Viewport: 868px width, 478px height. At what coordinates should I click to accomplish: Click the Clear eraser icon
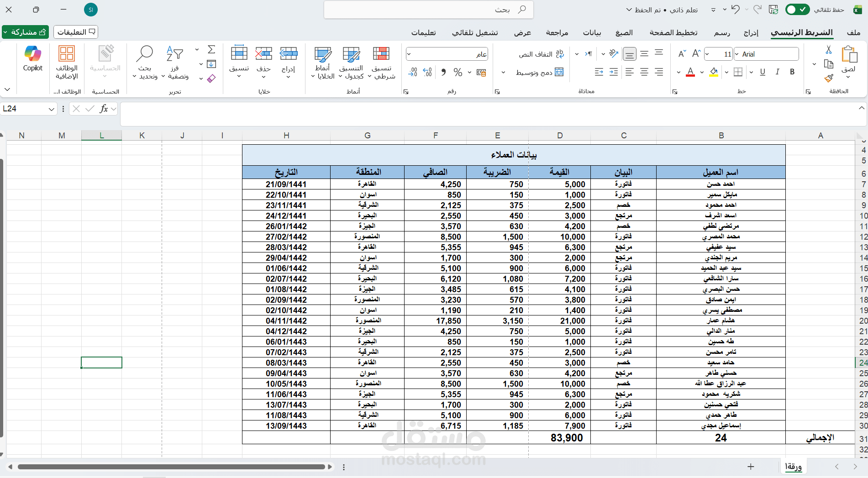[211, 79]
